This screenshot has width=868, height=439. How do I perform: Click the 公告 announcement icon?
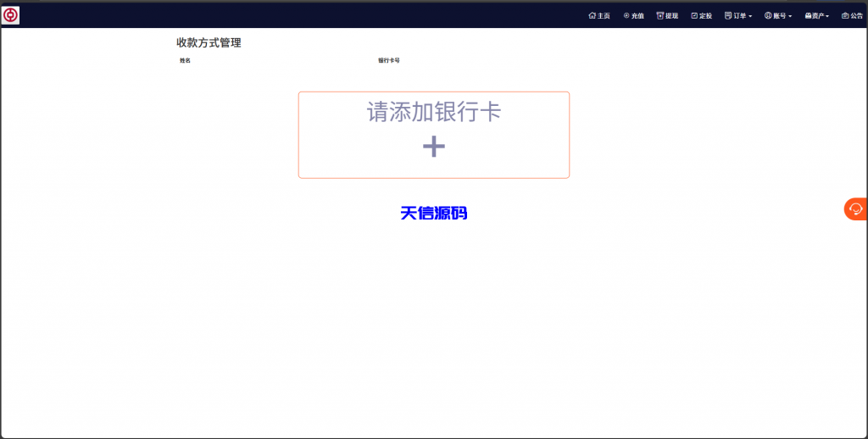[x=845, y=15]
